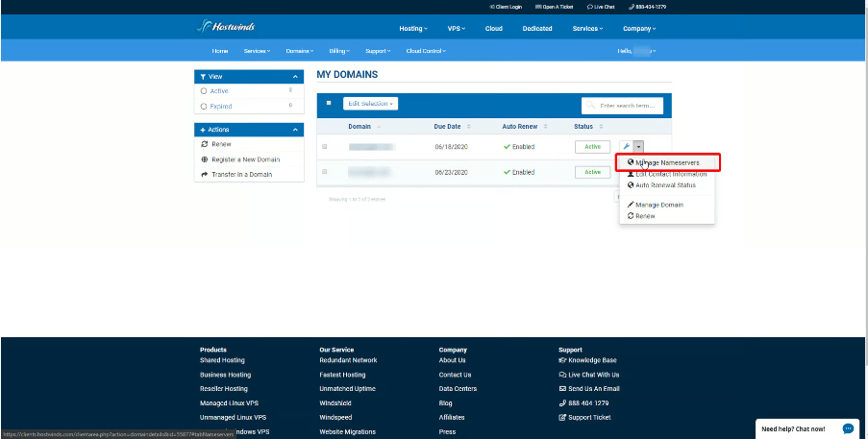Open the wrench manage icon for 06/18/2020 domain
The height and width of the screenshot is (439, 868).
click(626, 147)
